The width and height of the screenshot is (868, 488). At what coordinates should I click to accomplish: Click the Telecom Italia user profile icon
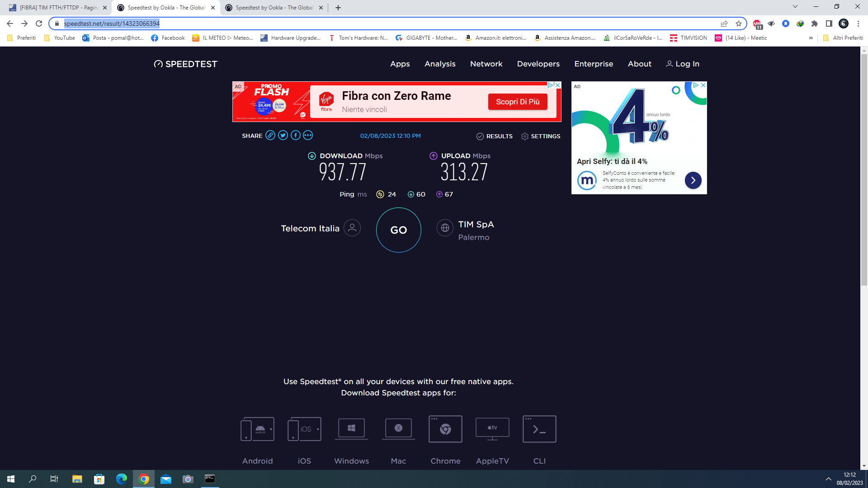click(352, 228)
